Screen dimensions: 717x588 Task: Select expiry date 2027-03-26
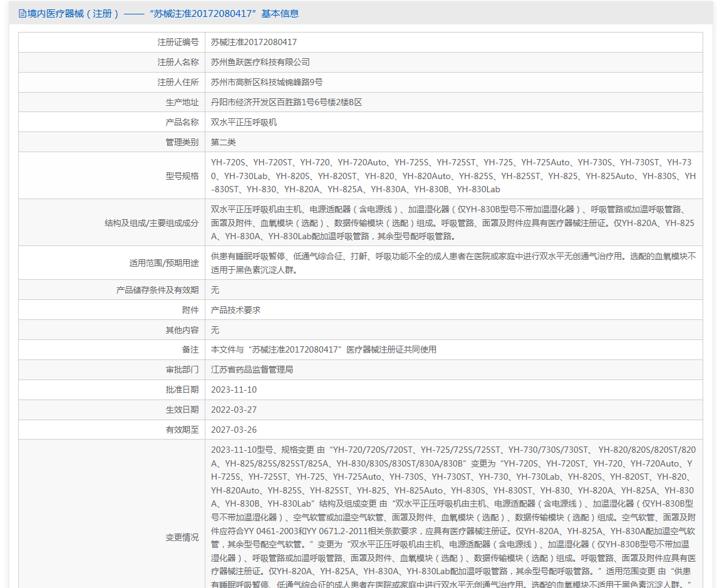coord(234,430)
